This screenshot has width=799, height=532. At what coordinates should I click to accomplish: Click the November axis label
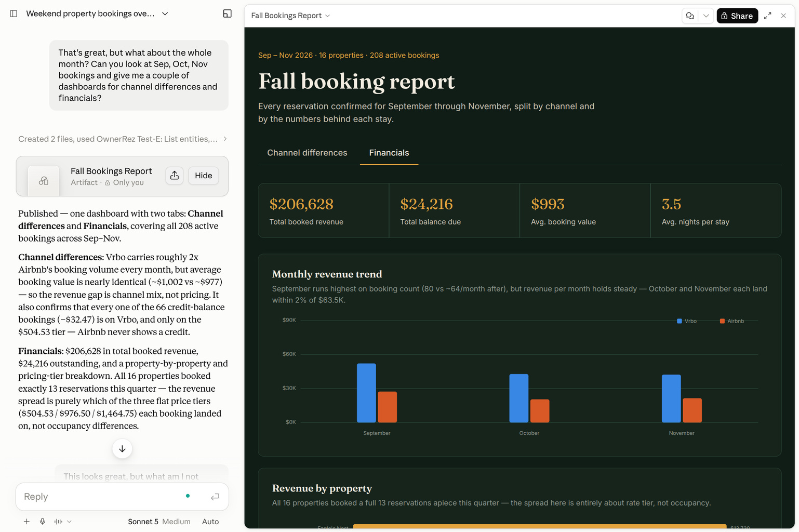(682, 433)
